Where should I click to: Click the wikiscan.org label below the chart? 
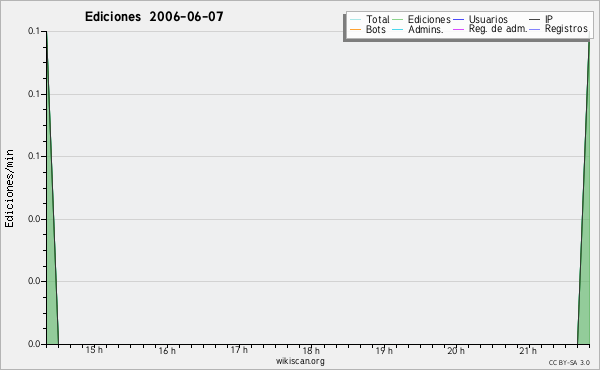click(300, 361)
